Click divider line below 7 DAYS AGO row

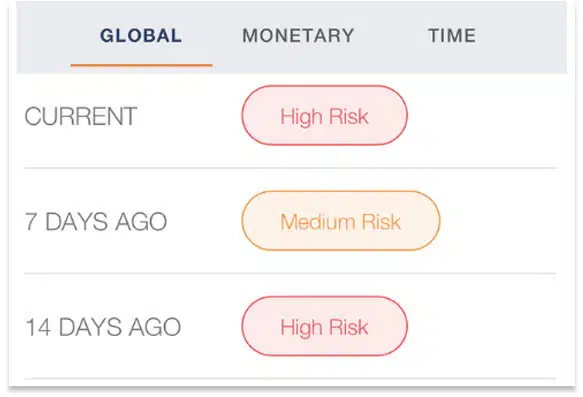pos(290,273)
